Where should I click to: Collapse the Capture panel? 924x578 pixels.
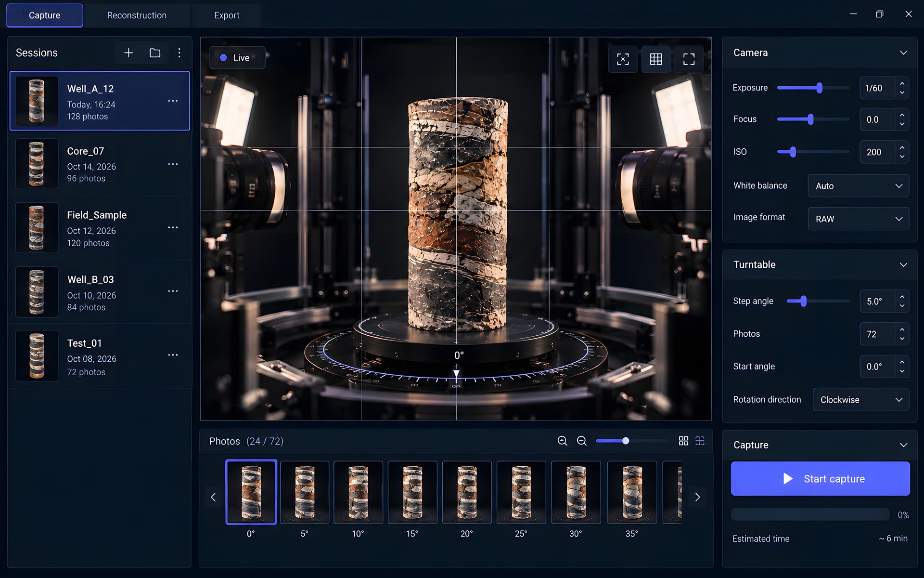click(x=903, y=445)
